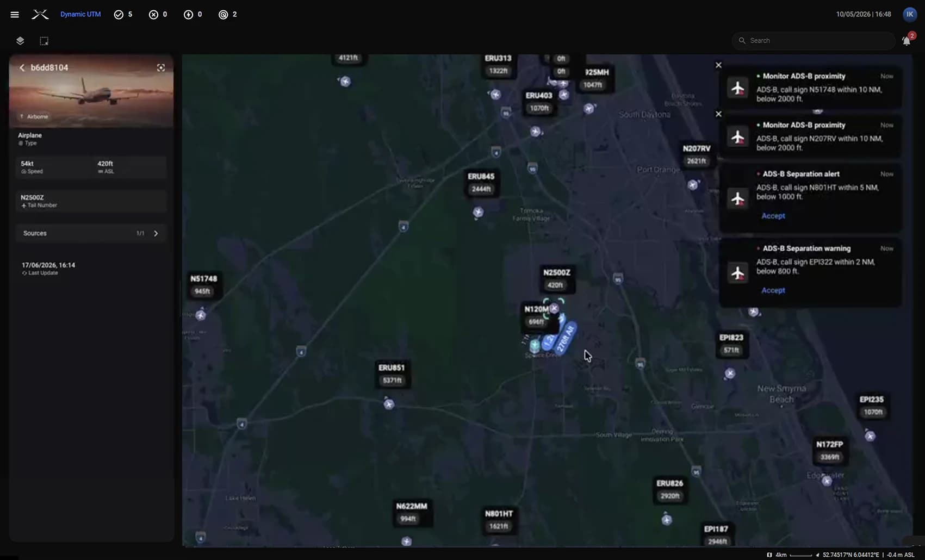This screenshot has width=925, height=560.
Task: Select the N51748 aircraft label
Action: (203, 285)
